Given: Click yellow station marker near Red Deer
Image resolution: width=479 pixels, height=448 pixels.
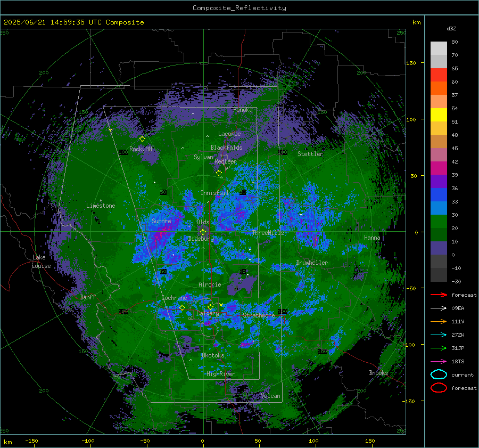Looking at the screenshot, I should pos(219,173).
